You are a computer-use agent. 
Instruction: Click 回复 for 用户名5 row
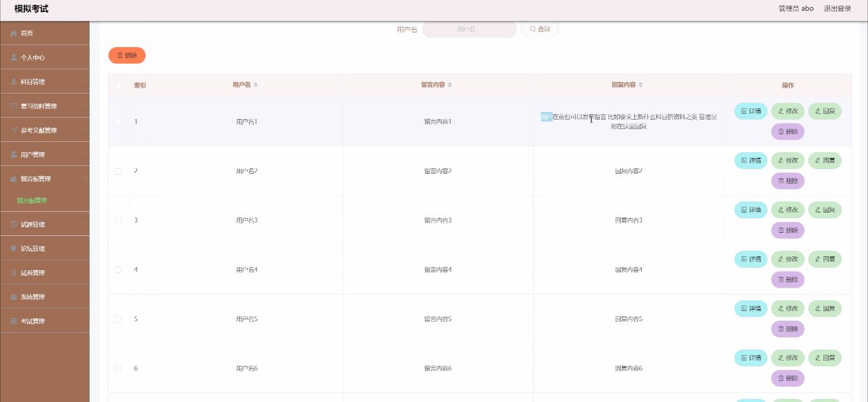tap(825, 308)
